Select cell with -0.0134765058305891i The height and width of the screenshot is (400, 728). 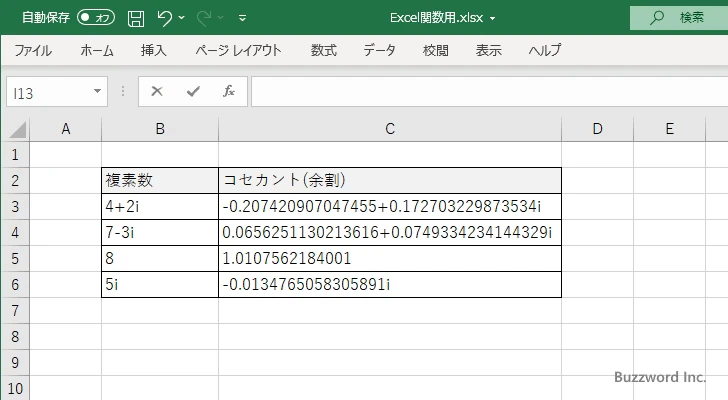(x=390, y=284)
